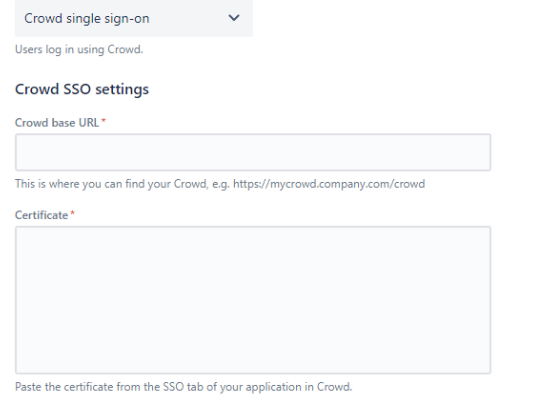Select the Crowd SSO settings heading
Viewport: 552px width, 412px height.
(82, 89)
